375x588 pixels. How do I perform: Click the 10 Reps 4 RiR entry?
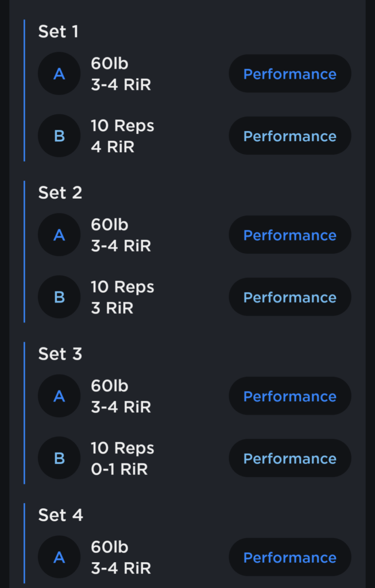coord(122,136)
